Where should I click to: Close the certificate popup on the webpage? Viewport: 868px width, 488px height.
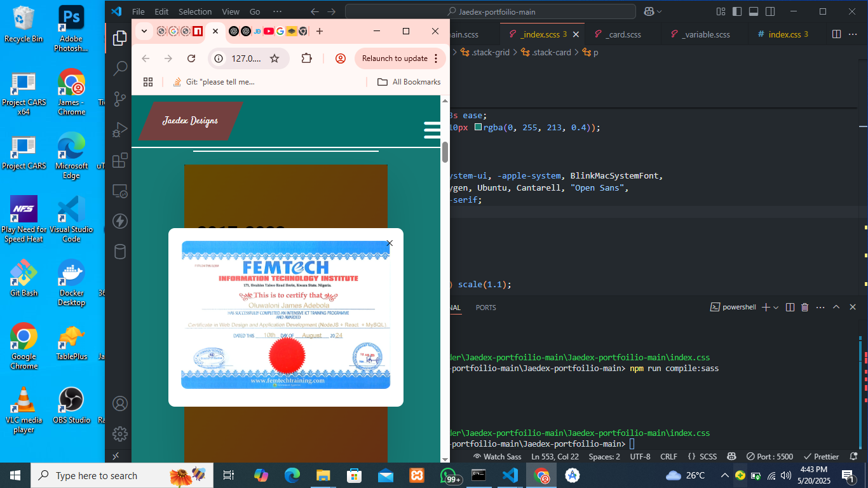(390, 243)
